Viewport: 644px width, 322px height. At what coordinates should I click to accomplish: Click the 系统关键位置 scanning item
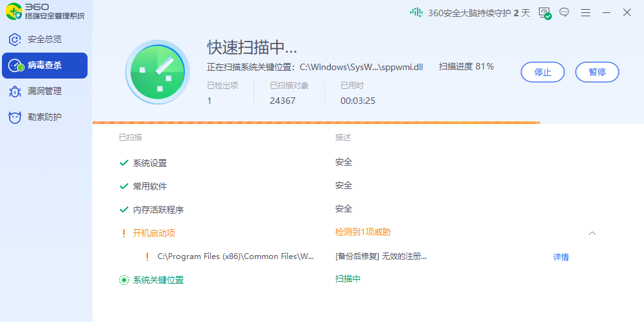click(x=158, y=280)
